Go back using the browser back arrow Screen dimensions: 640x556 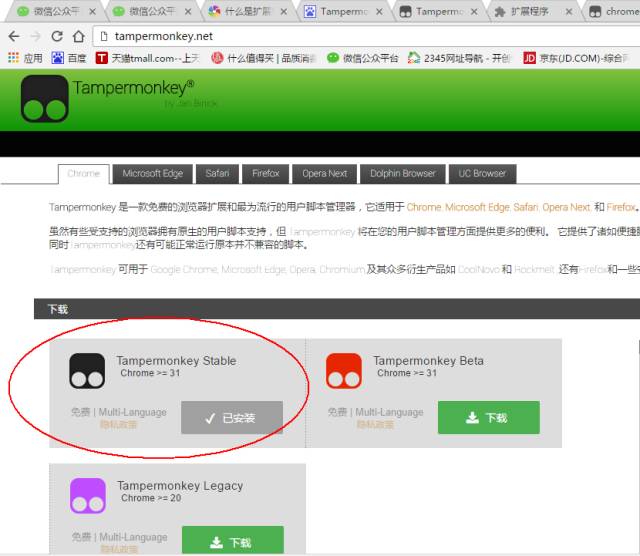[14, 36]
